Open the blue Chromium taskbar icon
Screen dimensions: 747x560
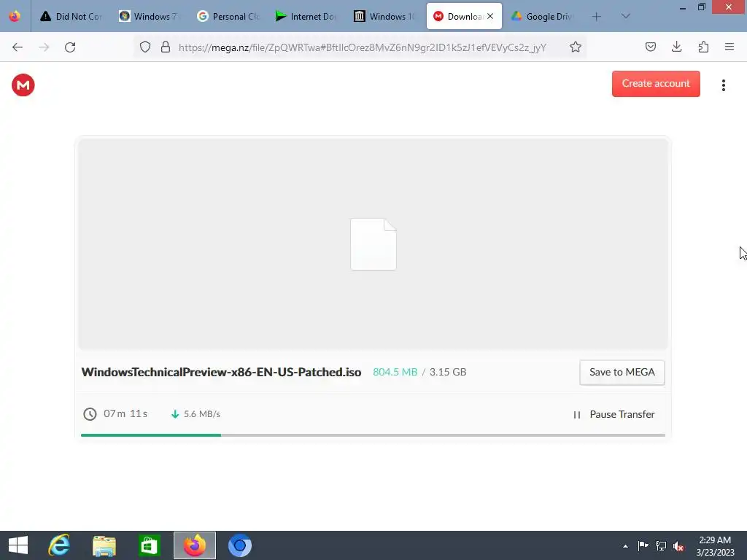(239, 545)
